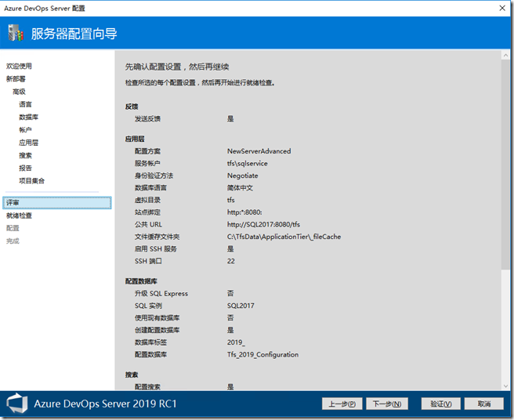Click the 验证(V) verify button
The height and width of the screenshot is (420, 514).
(441, 404)
